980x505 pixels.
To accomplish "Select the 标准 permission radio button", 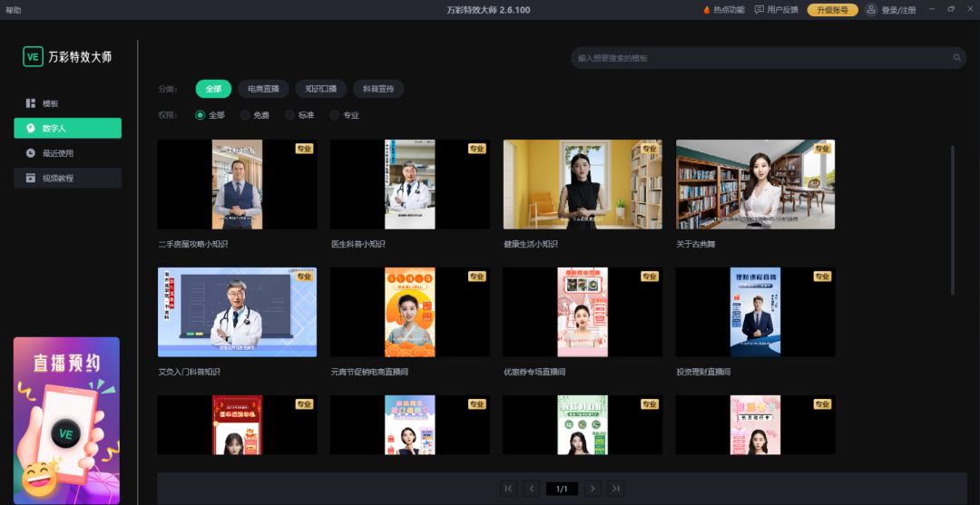I will click(289, 115).
